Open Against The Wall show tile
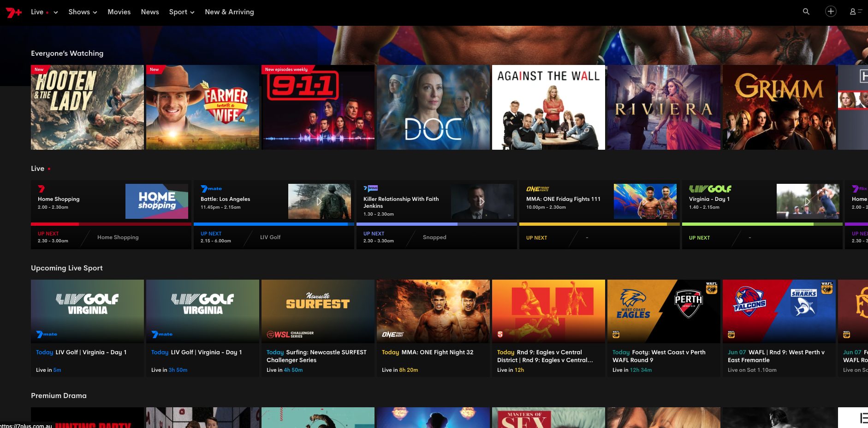 pos(548,107)
